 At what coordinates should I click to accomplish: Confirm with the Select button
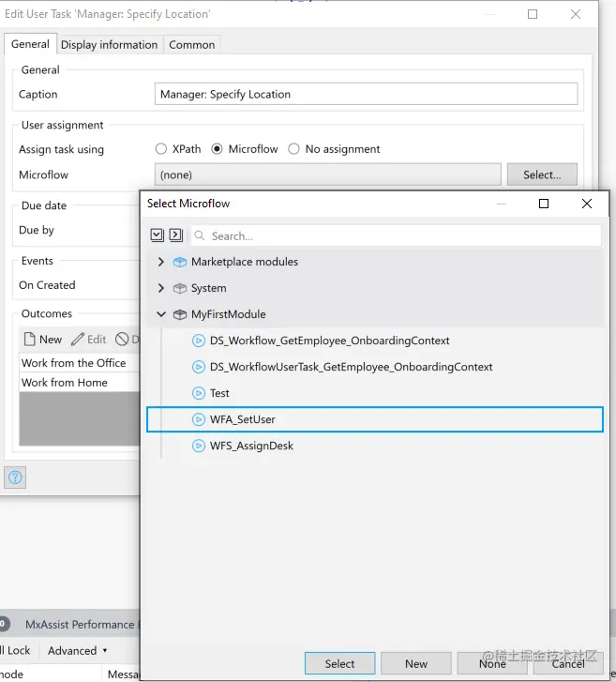[340, 664]
